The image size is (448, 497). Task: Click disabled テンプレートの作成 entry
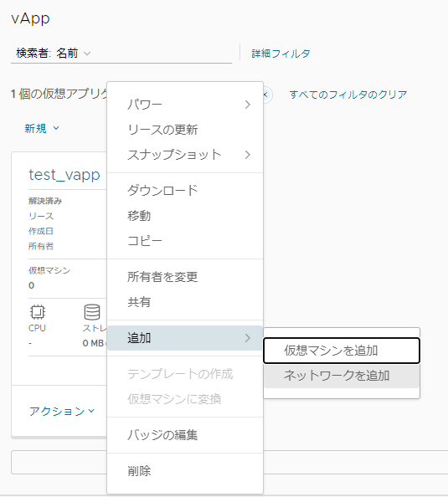[185, 374]
